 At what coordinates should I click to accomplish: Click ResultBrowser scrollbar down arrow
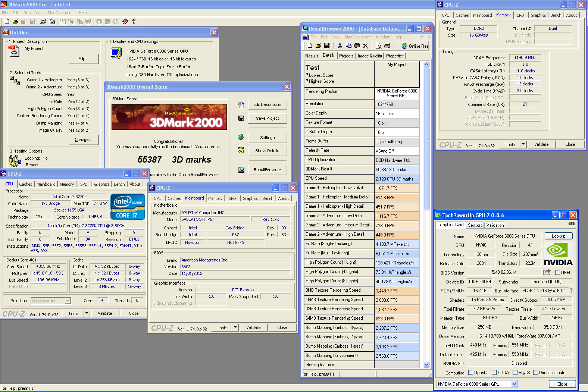click(427, 365)
